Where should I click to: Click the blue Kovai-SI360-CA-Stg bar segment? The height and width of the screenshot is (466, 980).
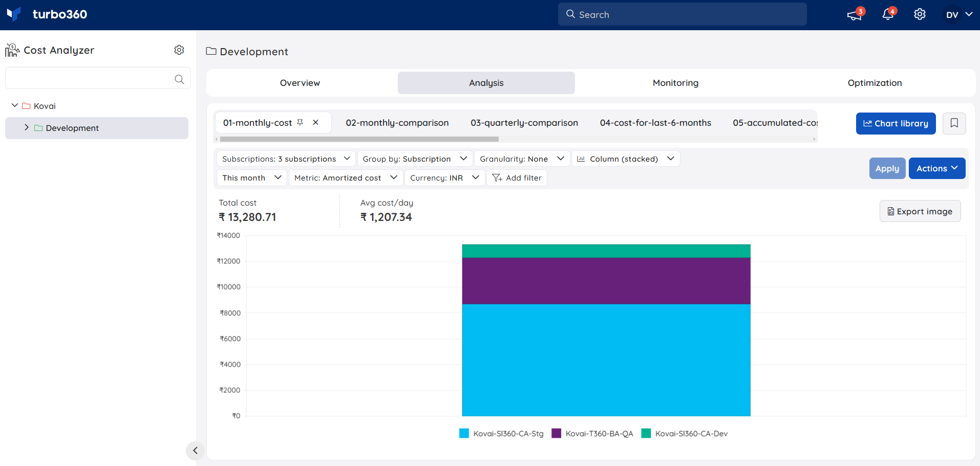(606, 360)
